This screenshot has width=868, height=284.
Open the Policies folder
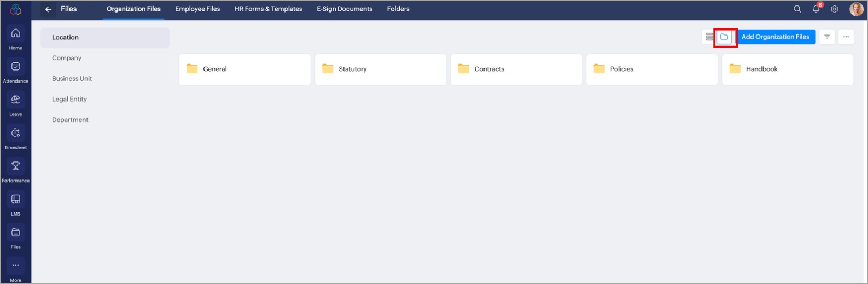[652, 69]
